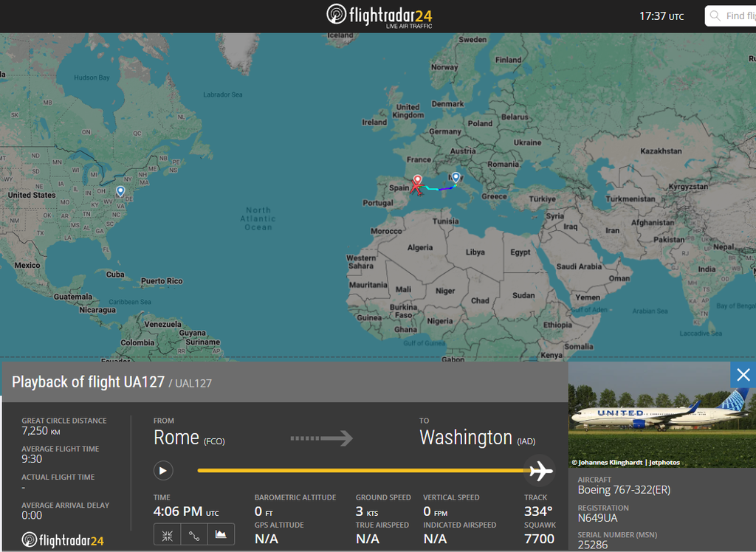
Task: Click the blue pin marker over Rome
Action: pos(456,178)
